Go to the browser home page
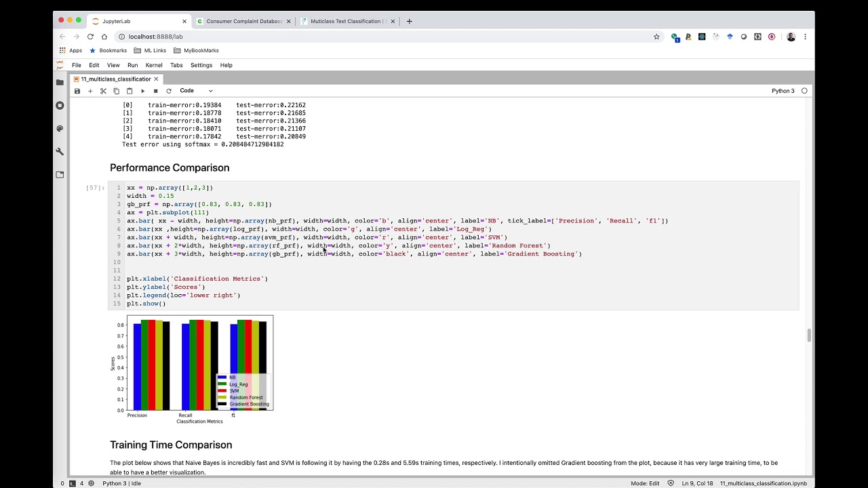Image resolution: width=868 pixels, height=488 pixels. [x=104, y=37]
